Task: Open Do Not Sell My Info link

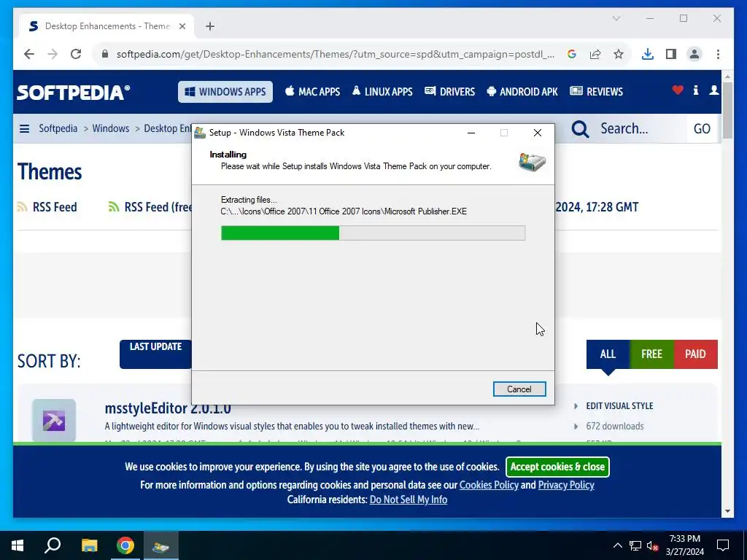Action: [409, 499]
